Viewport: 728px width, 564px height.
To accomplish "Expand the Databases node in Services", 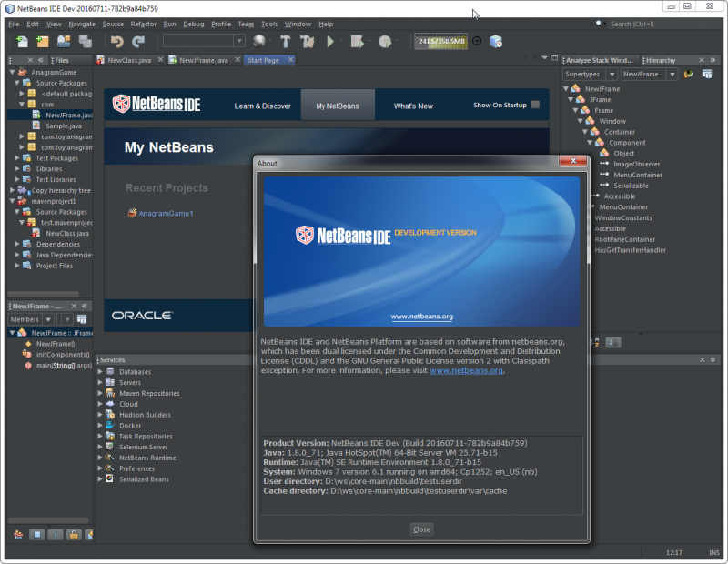I will coord(101,372).
